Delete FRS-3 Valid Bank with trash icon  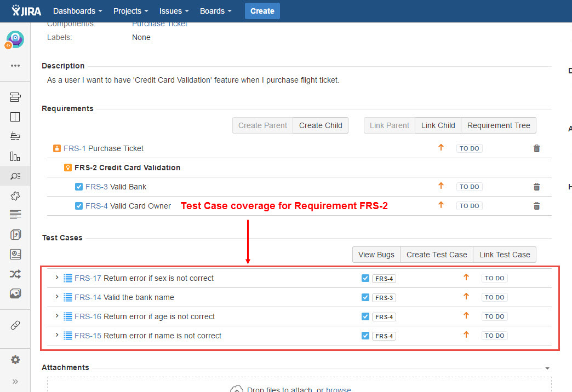(x=536, y=187)
